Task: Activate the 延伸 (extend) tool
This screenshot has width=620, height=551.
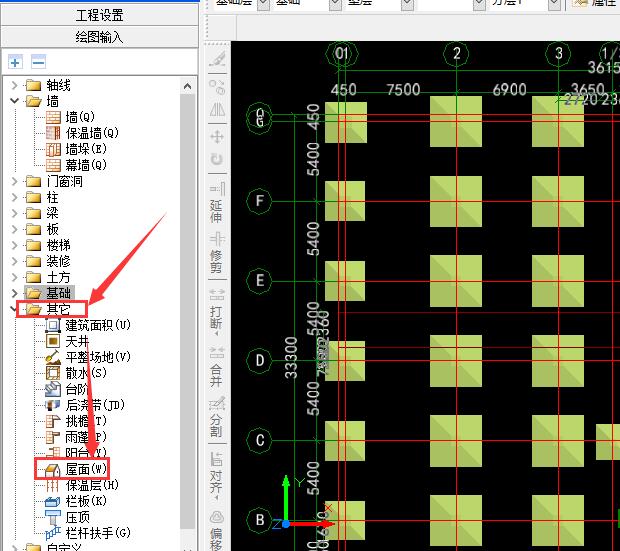Action: tap(217, 202)
